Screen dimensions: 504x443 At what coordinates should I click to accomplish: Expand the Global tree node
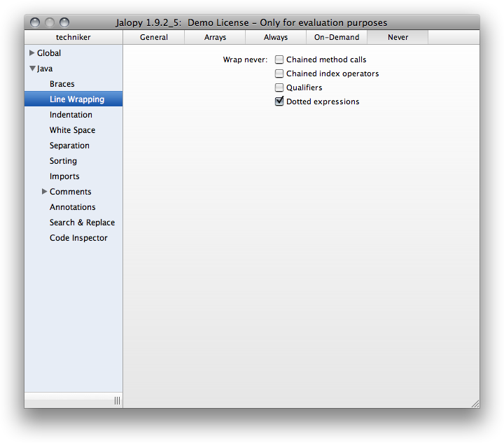[31, 52]
